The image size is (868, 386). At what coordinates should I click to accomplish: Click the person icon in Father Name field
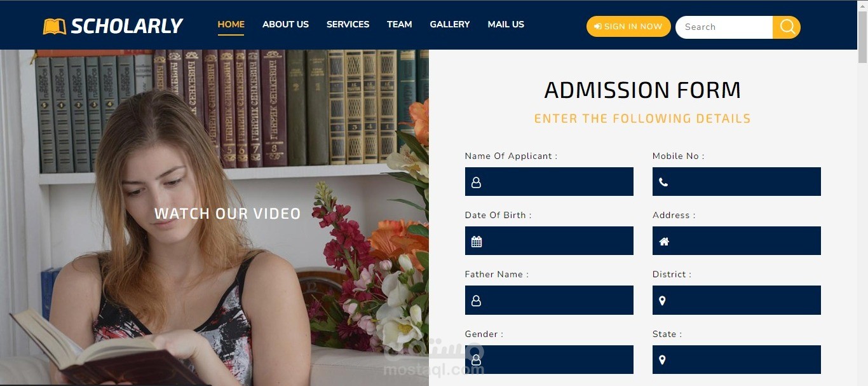coord(476,301)
